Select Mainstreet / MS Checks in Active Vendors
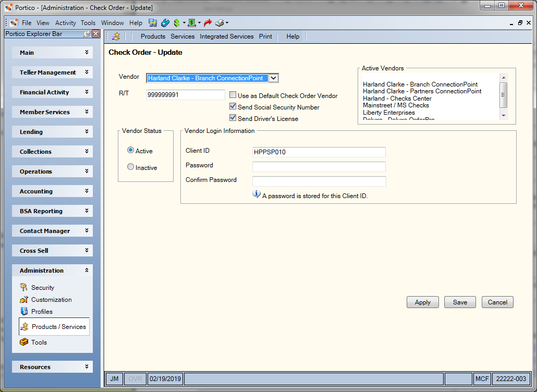537x392 pixels. click(396, 105)
